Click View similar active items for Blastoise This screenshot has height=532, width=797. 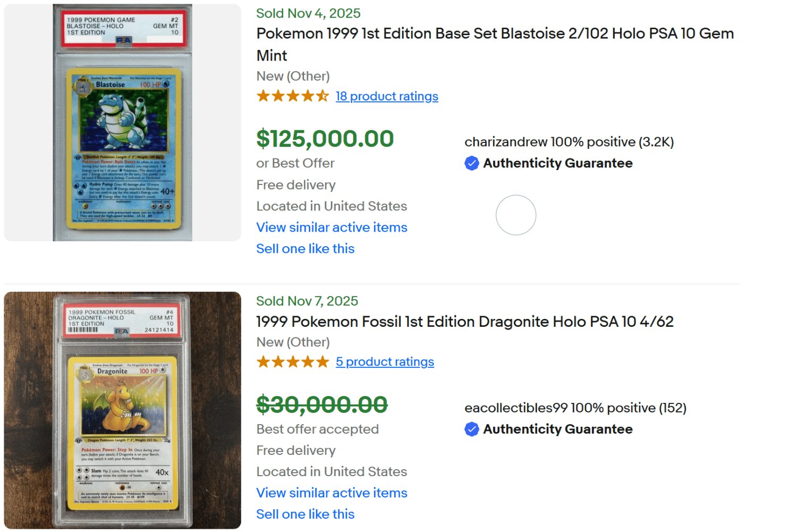(x=332, y=227)
